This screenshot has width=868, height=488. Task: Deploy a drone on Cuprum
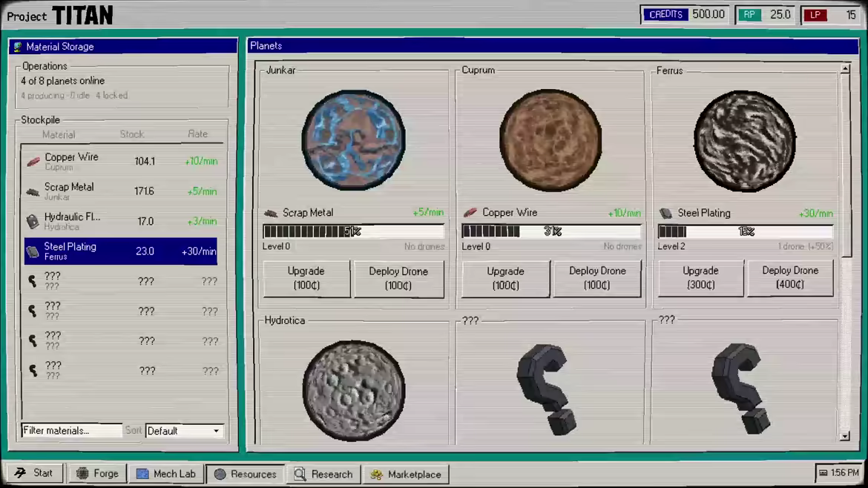point(597,278)
